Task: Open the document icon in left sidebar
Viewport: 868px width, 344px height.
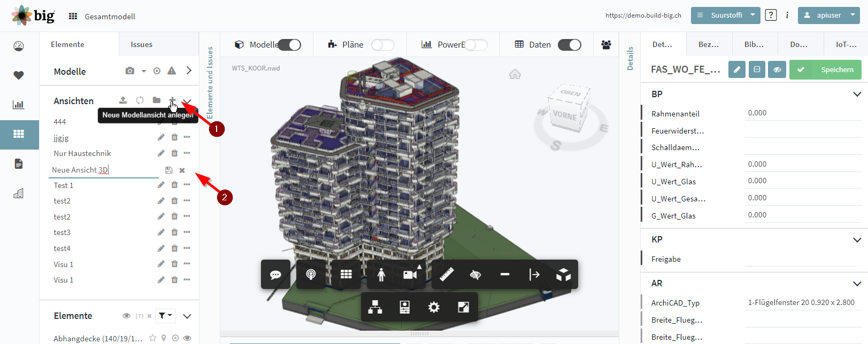Action: pos(19,163)
